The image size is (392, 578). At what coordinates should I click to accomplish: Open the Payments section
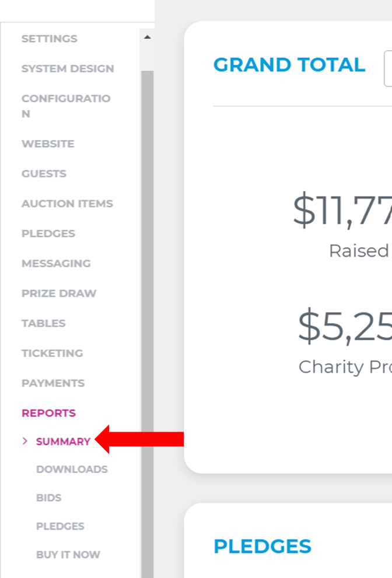tap(53, 383)
